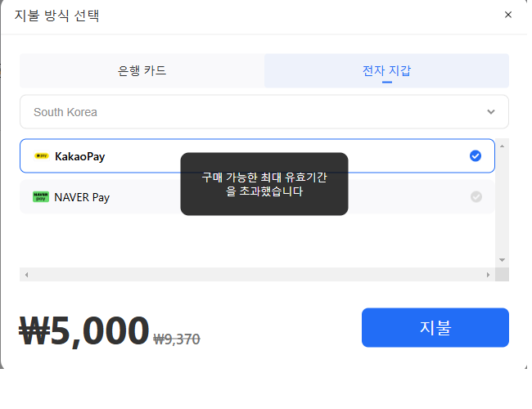Image resolution: width=532 pixels, height=409 pixels.
Task: Click the NAVER Pay green logo icon
Action: tap(41, 196)
